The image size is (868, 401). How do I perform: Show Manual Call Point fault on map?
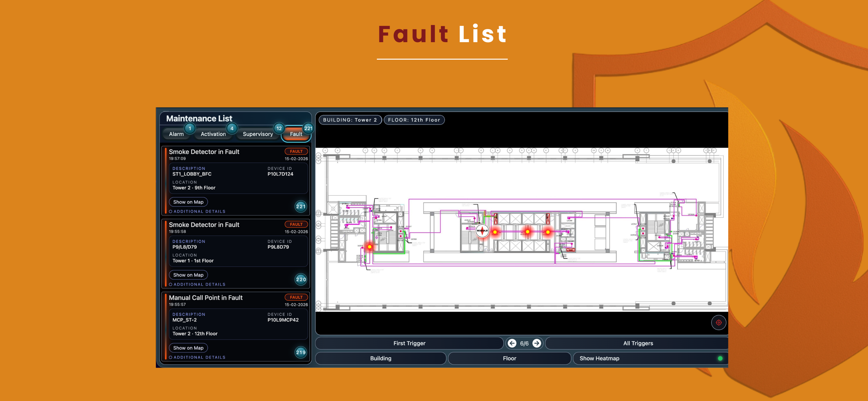click(x=188, y=348)
